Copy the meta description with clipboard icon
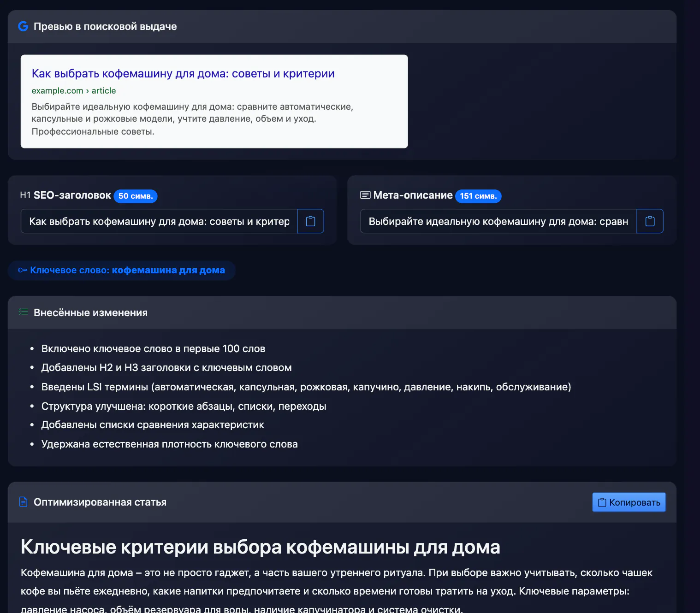 click(650, 221)
